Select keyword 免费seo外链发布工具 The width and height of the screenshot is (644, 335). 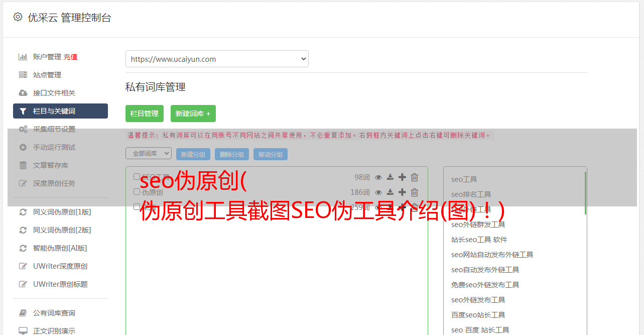485,285
